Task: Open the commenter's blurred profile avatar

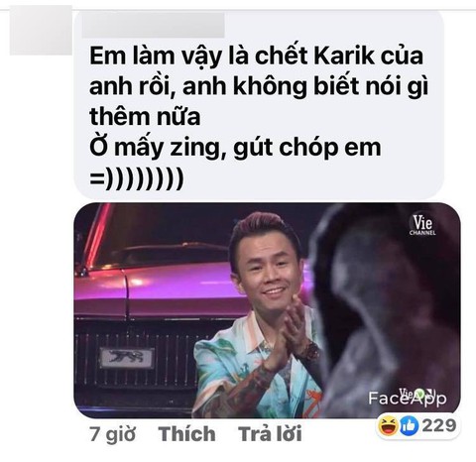Action: click(x=41, y=31)
